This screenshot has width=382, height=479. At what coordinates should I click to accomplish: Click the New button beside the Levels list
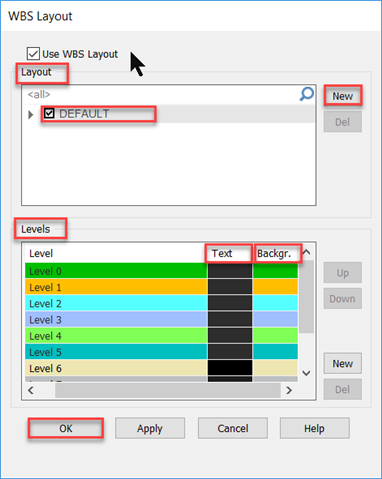click(343, 363)
